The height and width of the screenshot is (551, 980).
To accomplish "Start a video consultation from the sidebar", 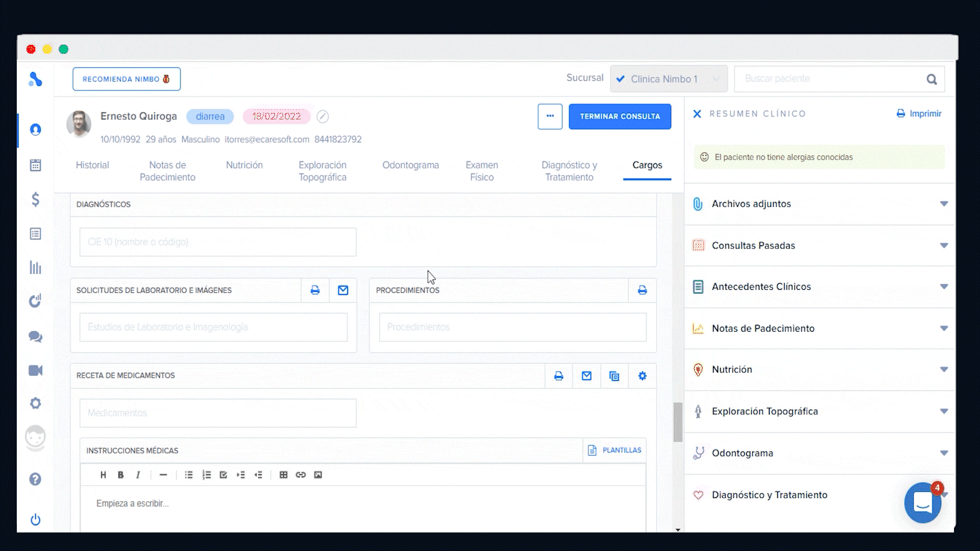I will coord(35,370).
